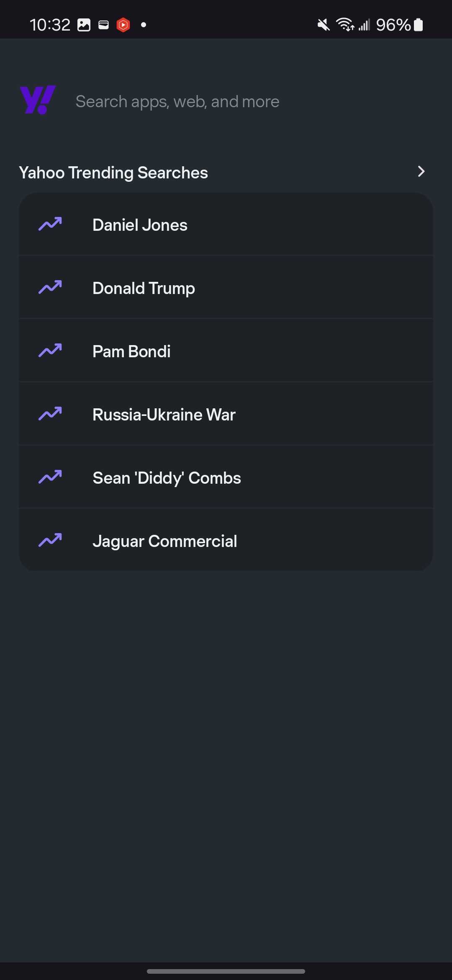
Task: Open the Yahoo Trending Searches heading
Action: point(113,173)
